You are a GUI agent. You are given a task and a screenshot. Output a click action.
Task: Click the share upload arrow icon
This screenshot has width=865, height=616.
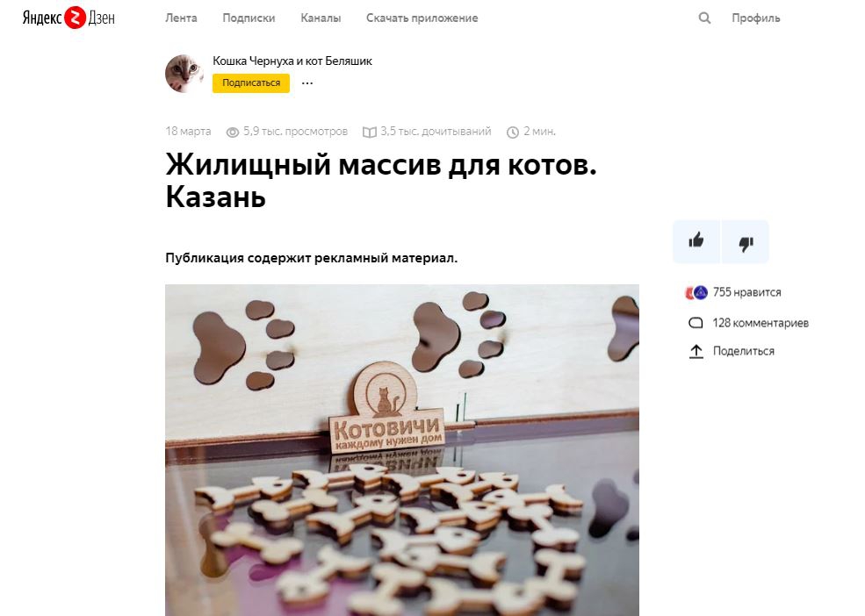[x=696, y=351]
